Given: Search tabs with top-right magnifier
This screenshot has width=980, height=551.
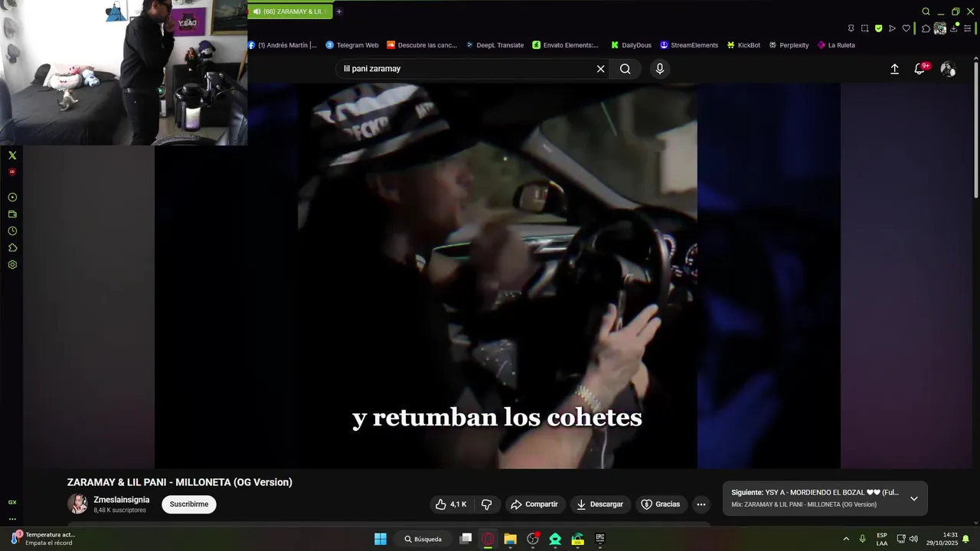Looking at the screenshot, I should [926, 11].
